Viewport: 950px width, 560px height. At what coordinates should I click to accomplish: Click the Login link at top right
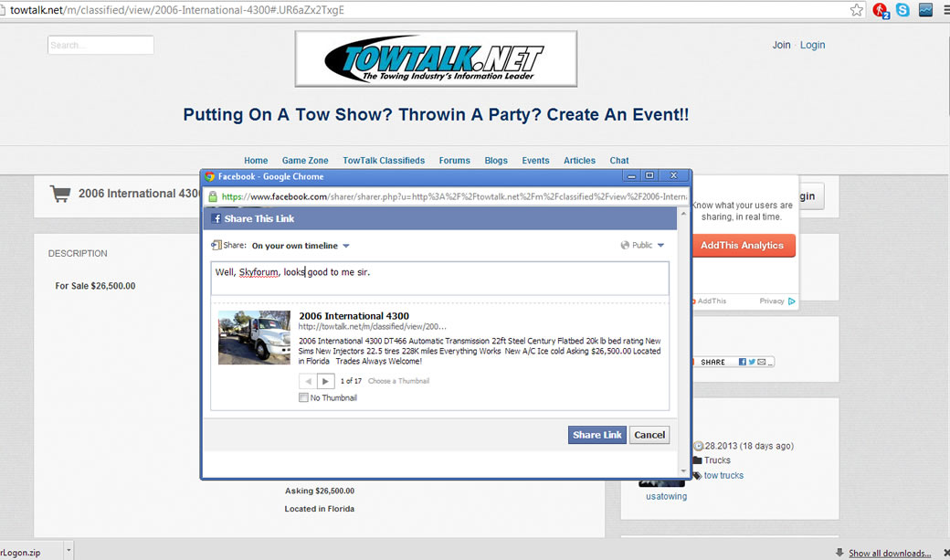pos(812,45)
